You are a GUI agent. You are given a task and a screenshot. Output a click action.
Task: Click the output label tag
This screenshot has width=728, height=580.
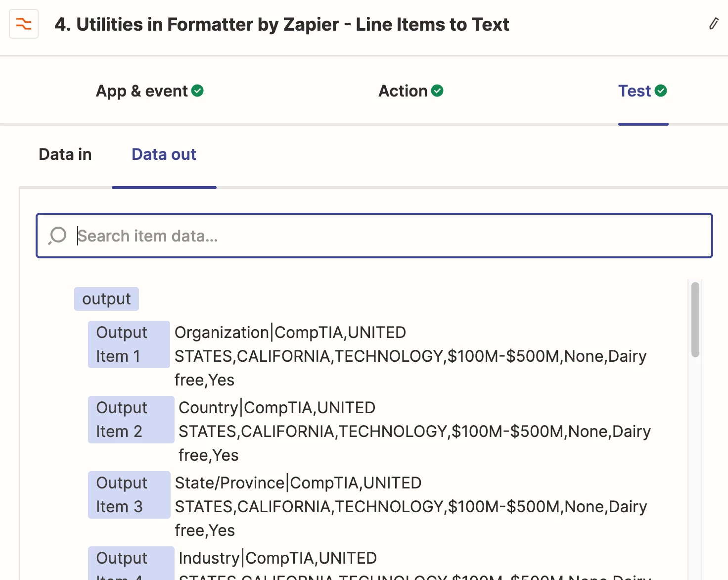pos(106,299)
